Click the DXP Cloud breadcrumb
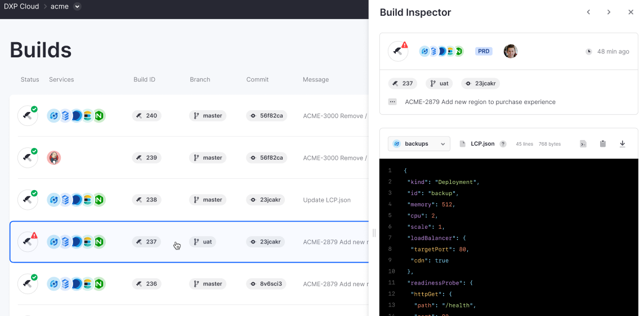The height and width of the screenshot is (316, 644). [21, 7]
